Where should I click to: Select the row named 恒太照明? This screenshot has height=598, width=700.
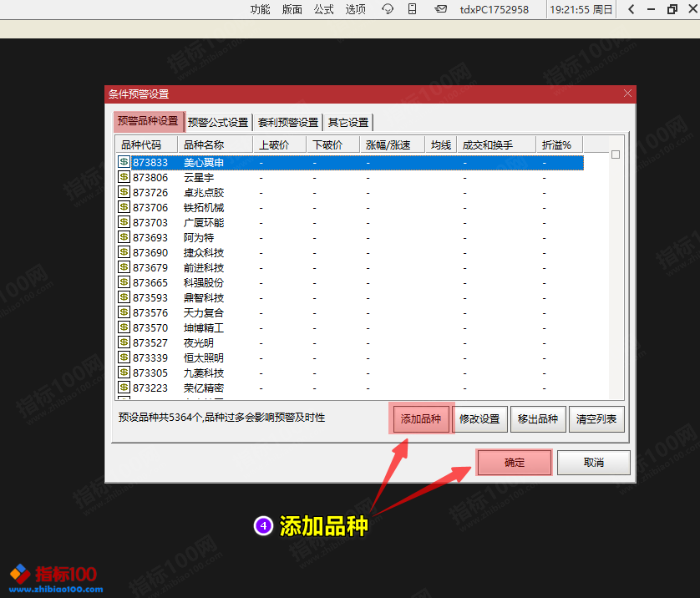coord(350,358)
